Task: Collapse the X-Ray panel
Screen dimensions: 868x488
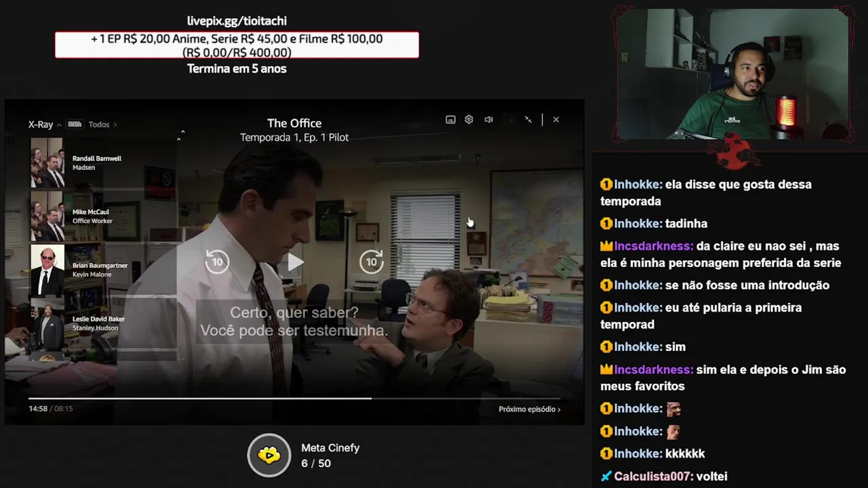Action: click(x=45, y=125)
